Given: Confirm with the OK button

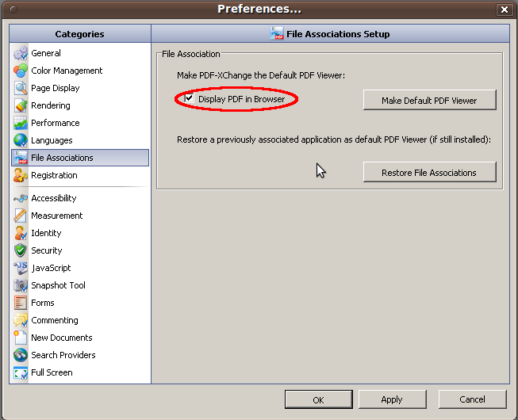Looking at the screenshot, I should tap(318, 399).
